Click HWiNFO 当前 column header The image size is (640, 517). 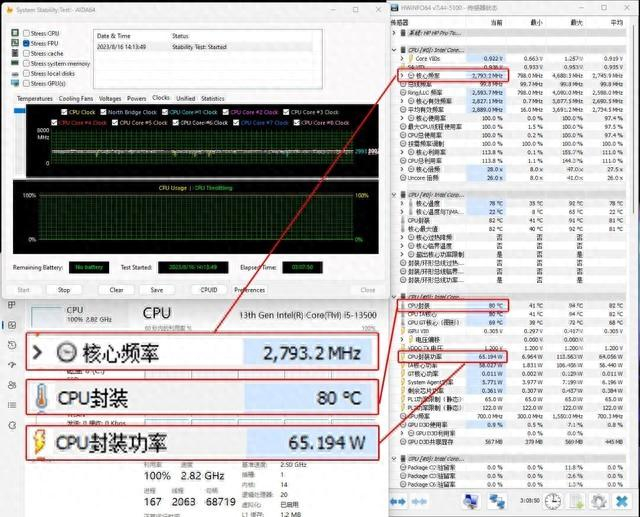coord(496,22)
